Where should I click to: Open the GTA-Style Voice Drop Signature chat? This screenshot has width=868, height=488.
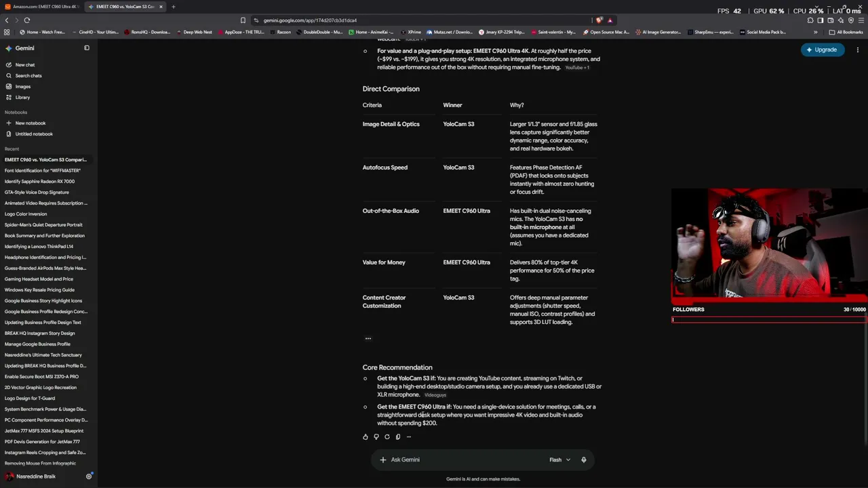coord(37,192)
